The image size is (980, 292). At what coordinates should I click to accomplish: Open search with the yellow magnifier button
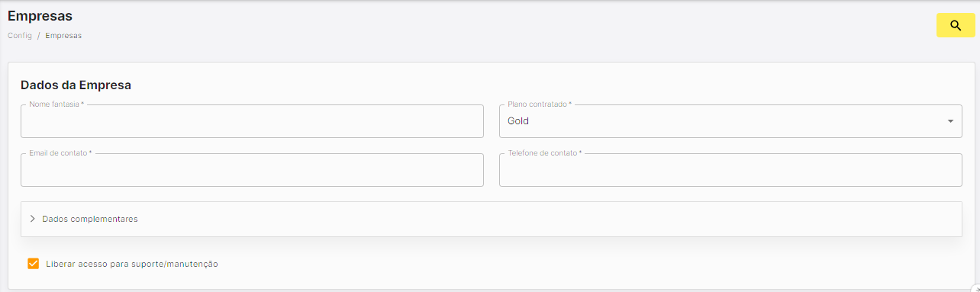pyautogui.click(x=956, y=25)
